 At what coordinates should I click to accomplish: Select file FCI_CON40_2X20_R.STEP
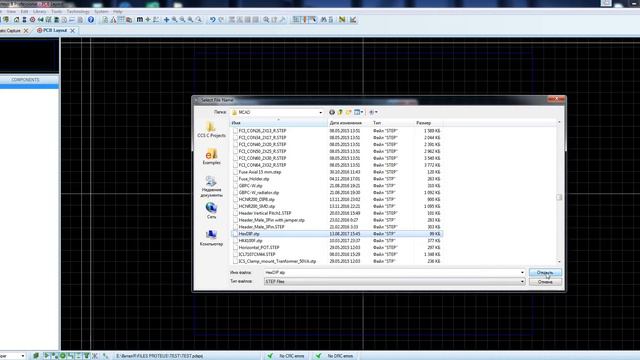(262, 144)
